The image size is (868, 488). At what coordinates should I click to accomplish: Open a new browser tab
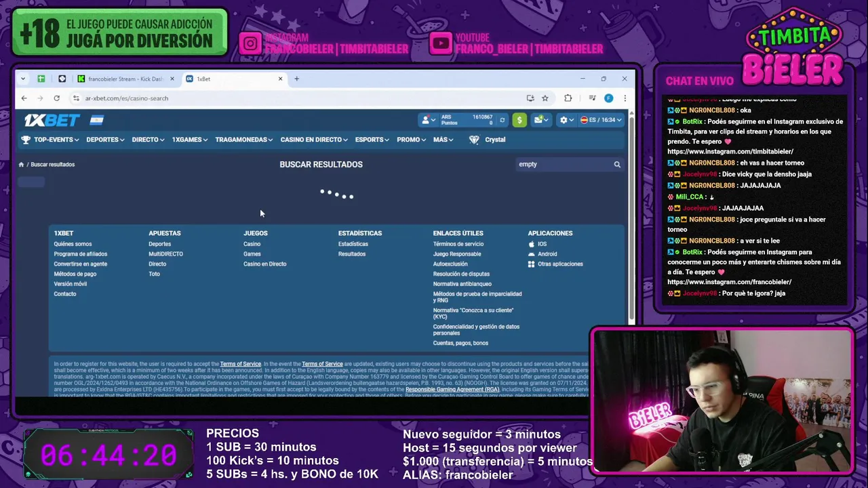click(296, 79)
